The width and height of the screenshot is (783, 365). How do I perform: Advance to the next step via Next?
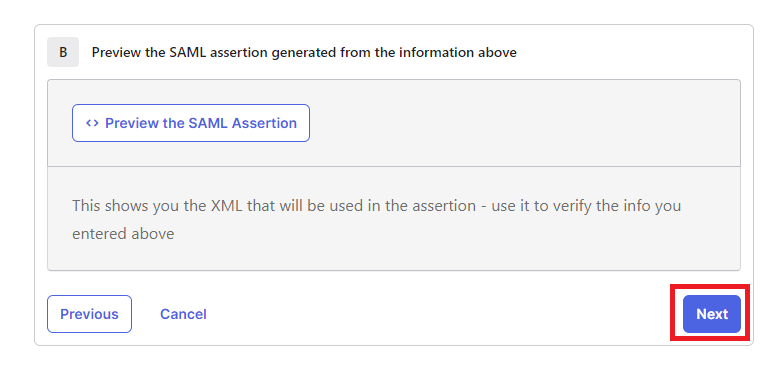[712, 314]
